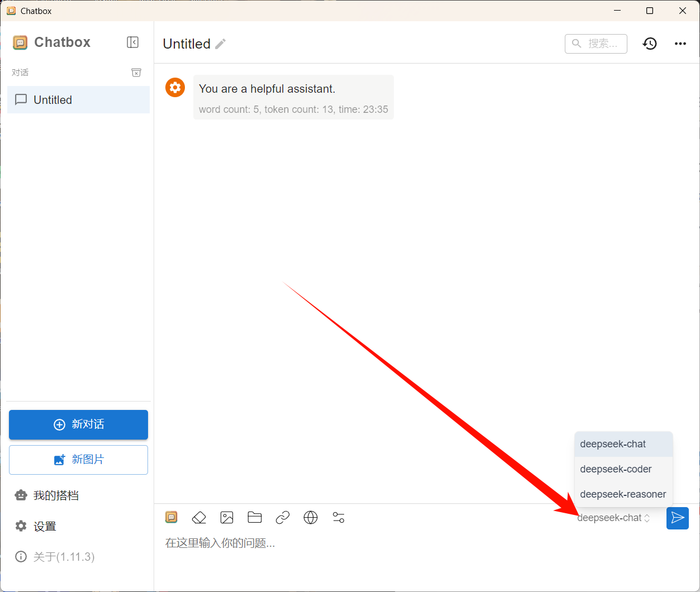Click the orange system prompt gear avatar
Image resolution: width=700 pixels, height=592 pixels.
click(175, 87)
